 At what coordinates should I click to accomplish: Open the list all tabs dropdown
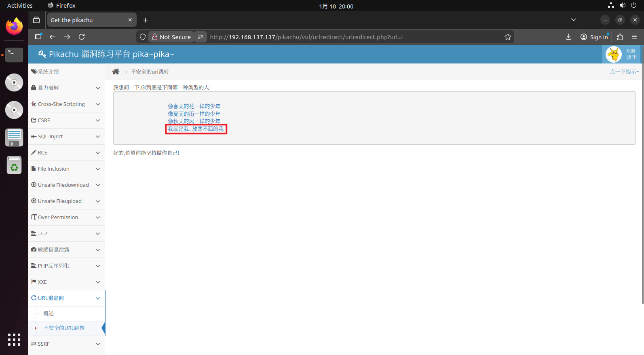(x=573, y=20)
